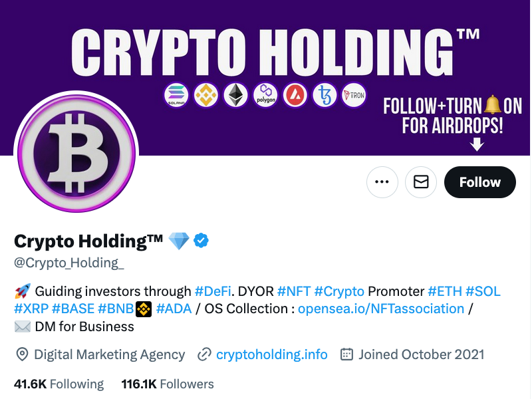View the 116.1K Followers list
Screen dimensions: 532x399
(168, 384)
